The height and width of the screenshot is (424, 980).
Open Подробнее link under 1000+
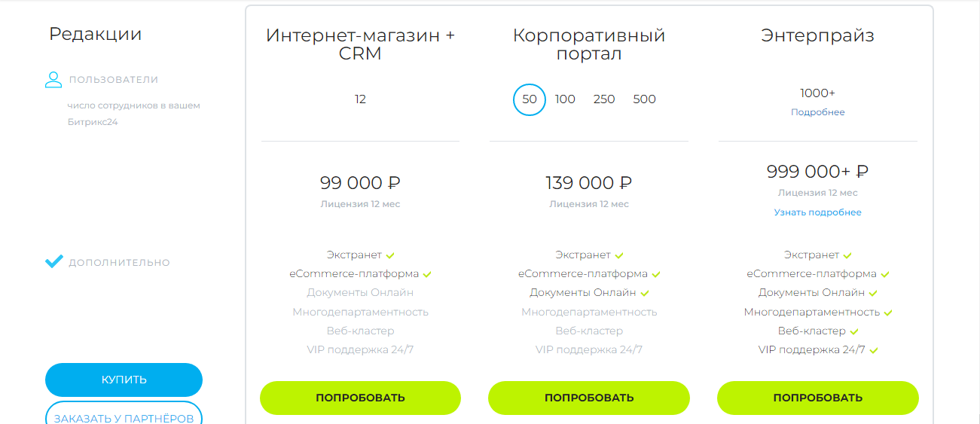click(817, 112)
